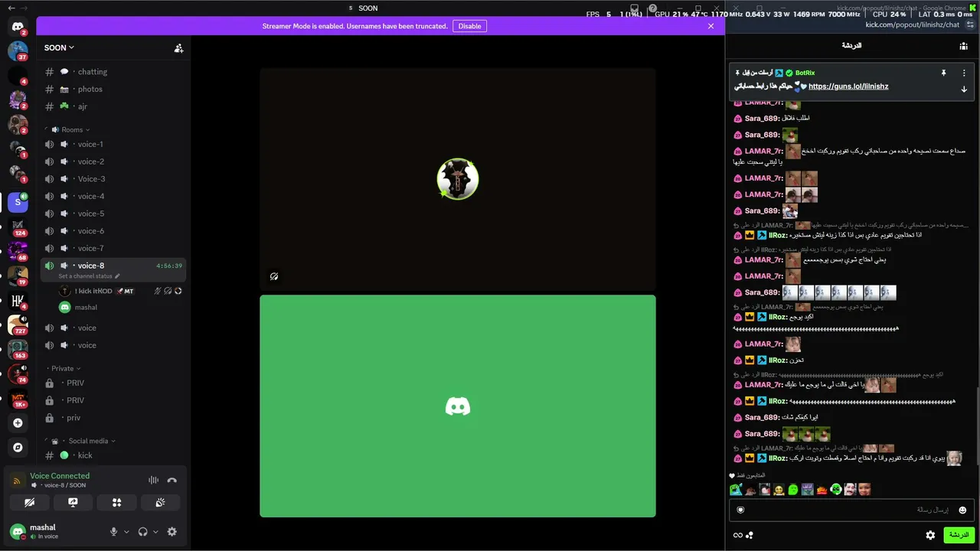Dismiss the Streamer Mode banner
The image size is (980, 551).
pos(710,26)
